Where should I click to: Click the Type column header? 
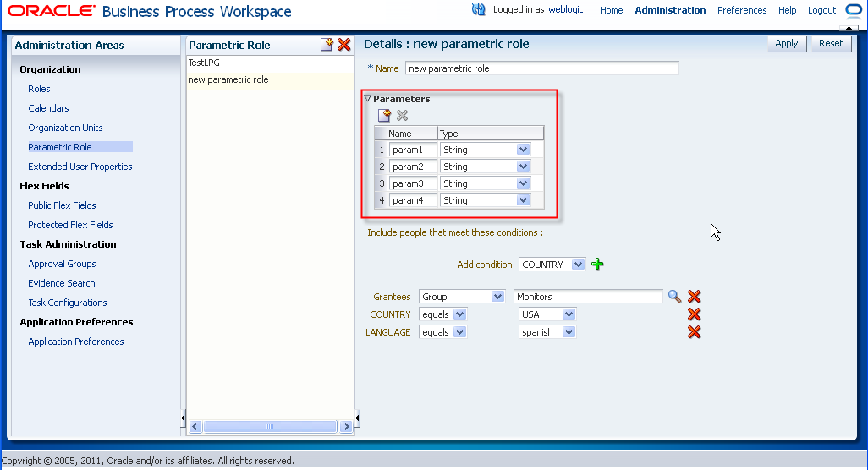point(491,134)
